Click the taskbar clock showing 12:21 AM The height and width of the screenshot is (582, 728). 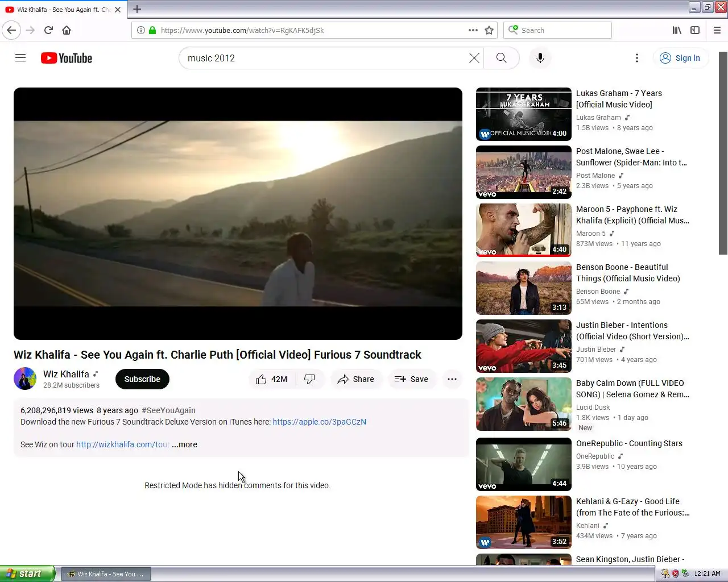click(x=707, y=573)
